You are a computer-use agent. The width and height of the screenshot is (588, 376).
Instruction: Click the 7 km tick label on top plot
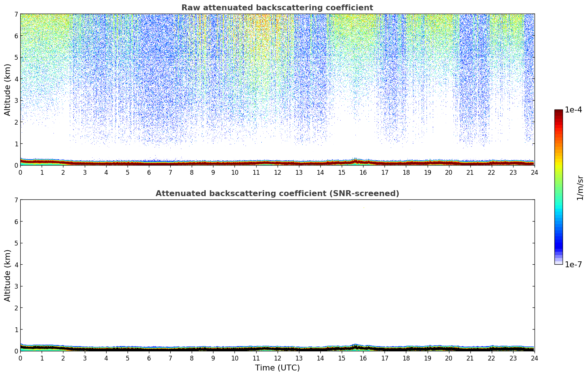16,14
